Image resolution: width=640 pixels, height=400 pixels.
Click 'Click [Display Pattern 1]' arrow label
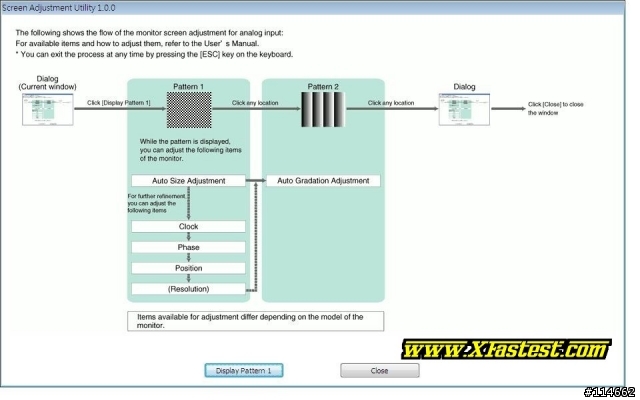point(119,103)
